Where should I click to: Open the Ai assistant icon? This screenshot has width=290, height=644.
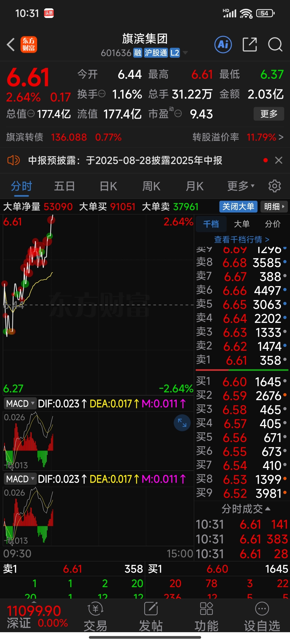223,44
